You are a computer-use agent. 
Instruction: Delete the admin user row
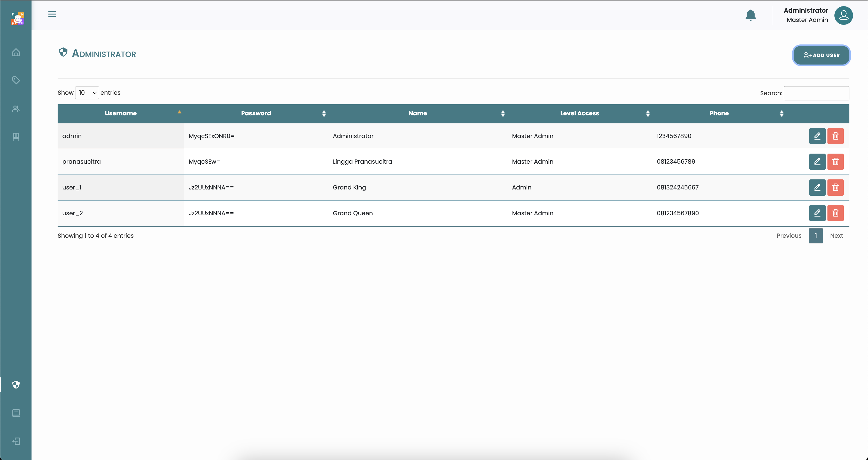[x=835, y=136]
